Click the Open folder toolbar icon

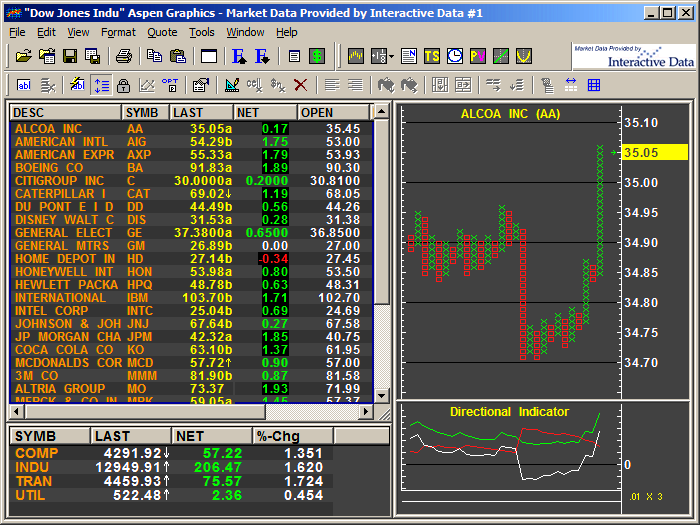(24, 56)
